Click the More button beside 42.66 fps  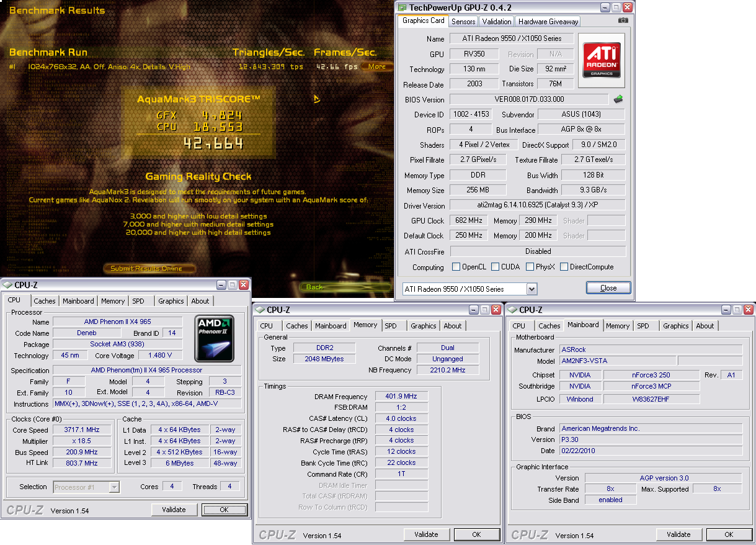377,67
